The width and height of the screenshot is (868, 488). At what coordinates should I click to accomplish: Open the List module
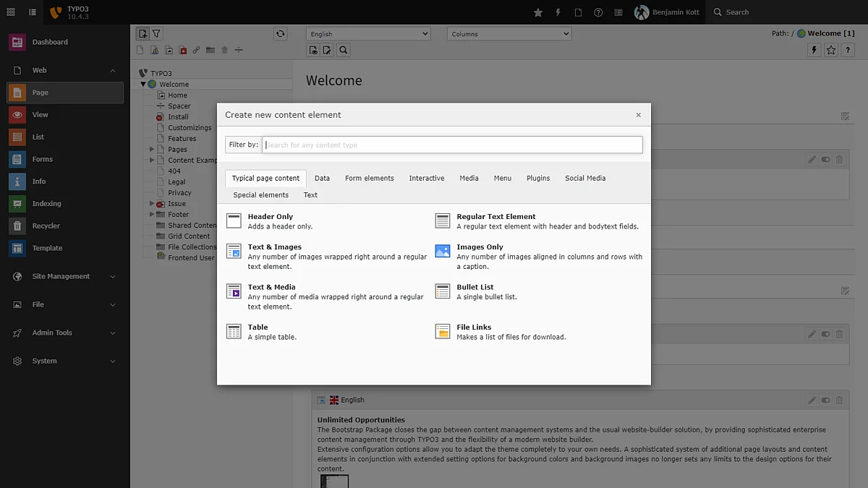(x=38, y=137)
